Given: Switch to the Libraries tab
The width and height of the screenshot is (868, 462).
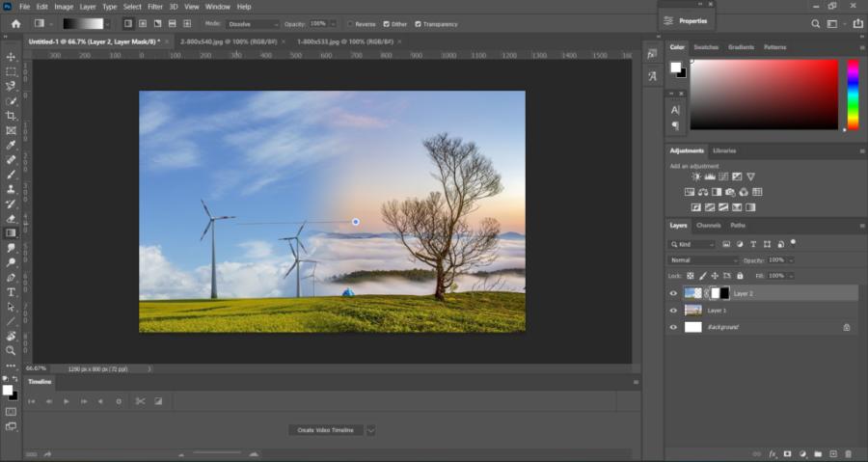Looking at the screenshot, I should pos(724,150).
